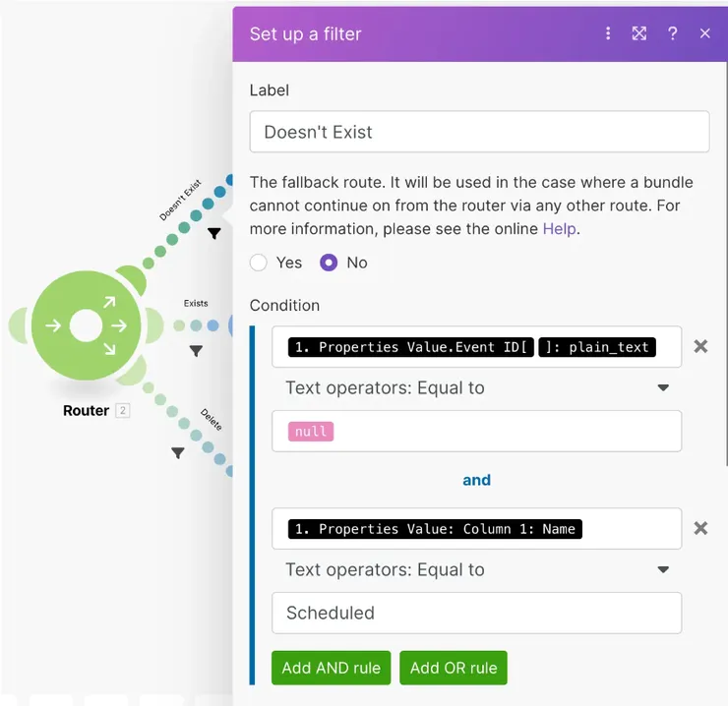Image resolution: width=728 pixels, height=706 pixels.
Task: Click the filter icon on Exists route
Action: tap(196, 351)
